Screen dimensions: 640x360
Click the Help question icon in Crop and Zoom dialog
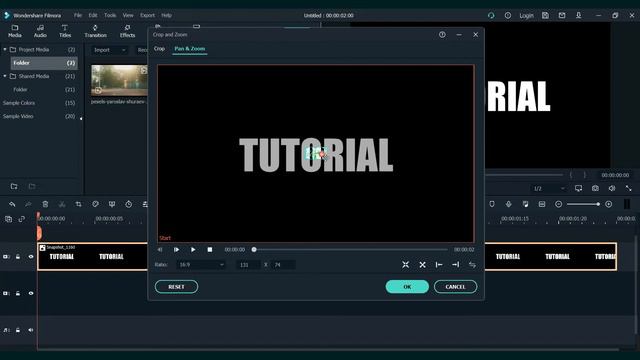[x=442, y=35]
